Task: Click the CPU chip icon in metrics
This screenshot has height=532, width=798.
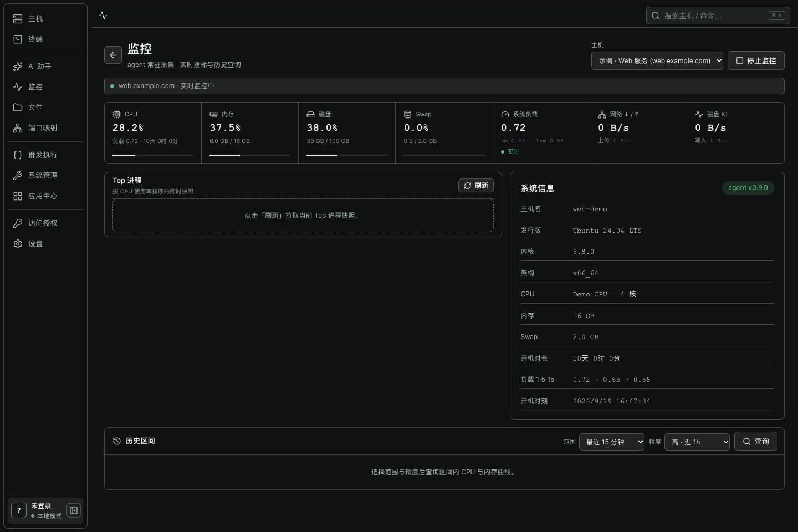Action: coord(116,114)
